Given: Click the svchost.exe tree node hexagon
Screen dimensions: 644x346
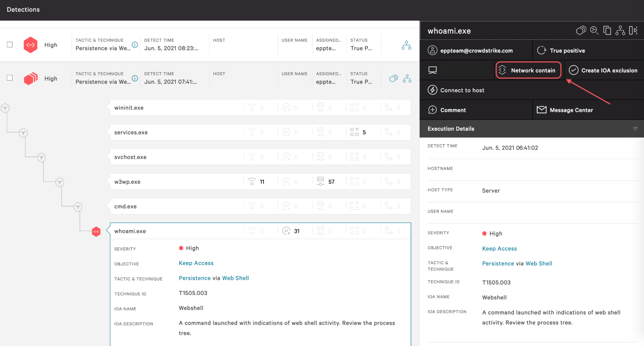Looking at the screenshot, I should [41, 157].
